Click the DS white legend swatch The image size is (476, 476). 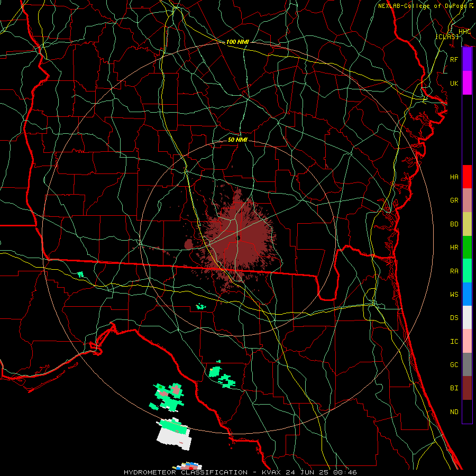(x=467, y=317)
